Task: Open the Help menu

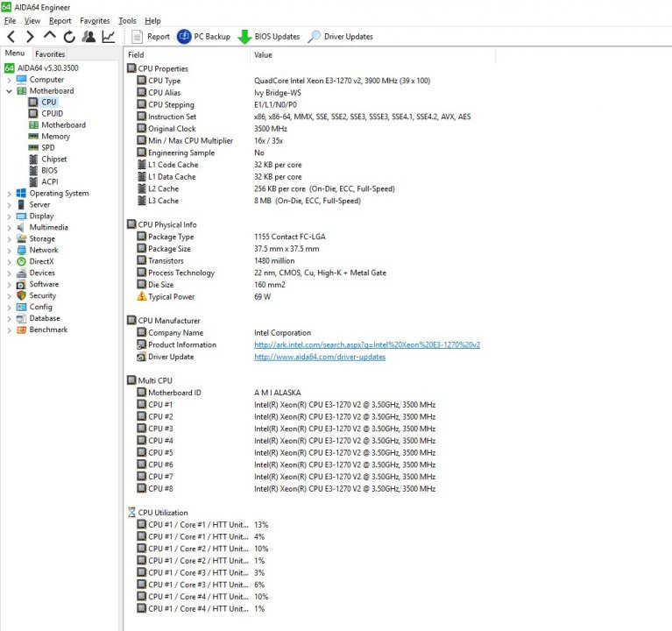Action: (152, 20)
